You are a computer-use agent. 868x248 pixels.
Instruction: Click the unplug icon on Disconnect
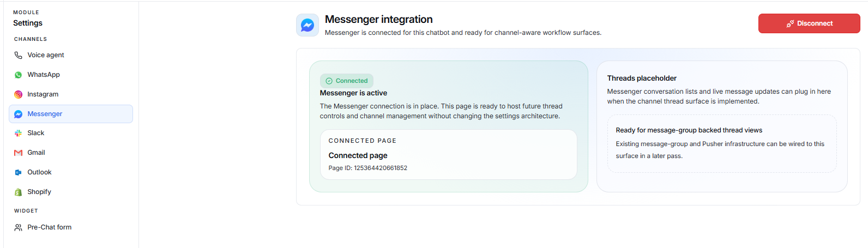tap(790, 23)
